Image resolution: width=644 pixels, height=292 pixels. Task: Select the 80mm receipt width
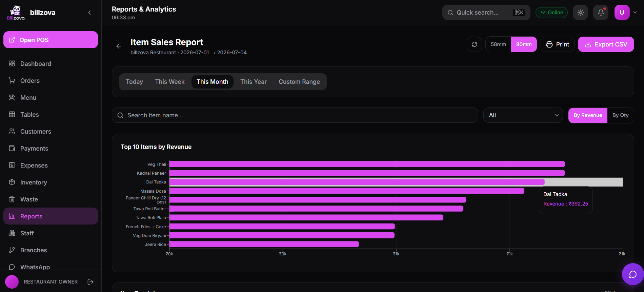click(524, 44)
